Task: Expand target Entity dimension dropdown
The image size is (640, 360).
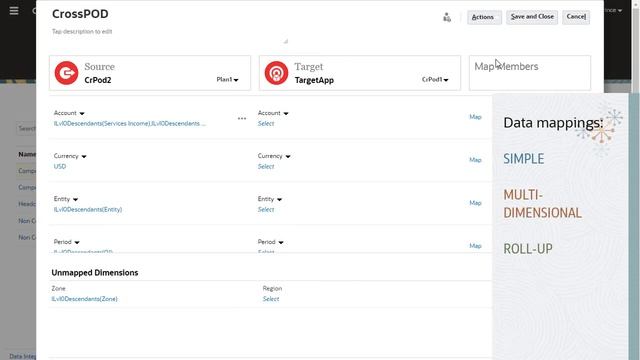Action: (x=280, y=199)
